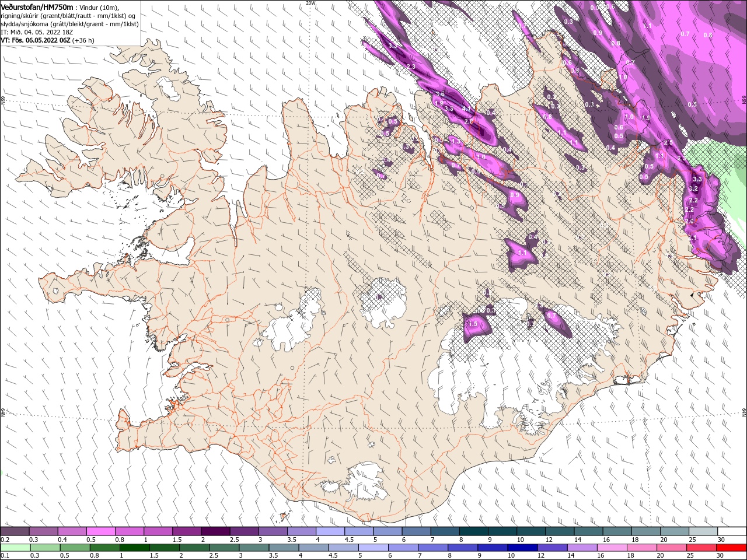Click the 2.8 precipitation value on the map
Image resolution: width=747 pixels, height=560 pixels.
468,121
